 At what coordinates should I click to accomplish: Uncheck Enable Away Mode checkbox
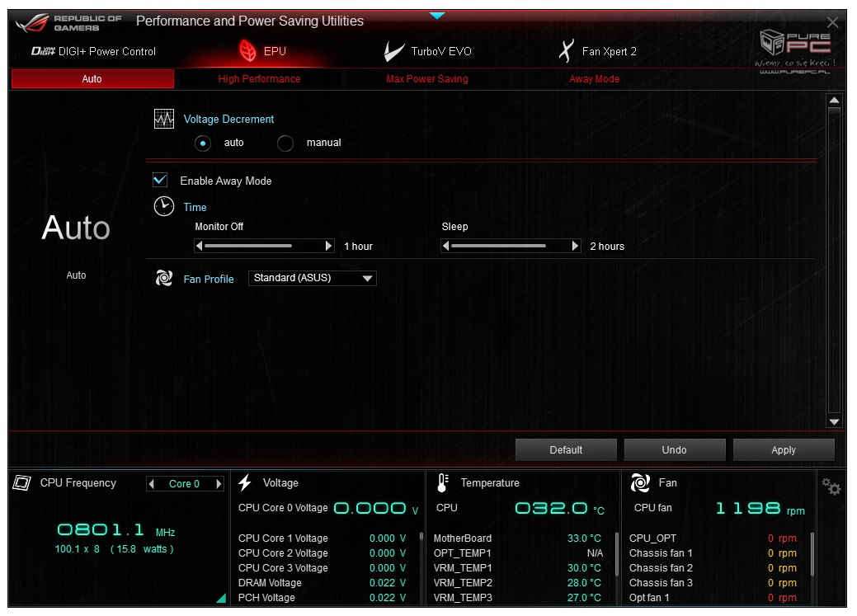click(161, 181)
